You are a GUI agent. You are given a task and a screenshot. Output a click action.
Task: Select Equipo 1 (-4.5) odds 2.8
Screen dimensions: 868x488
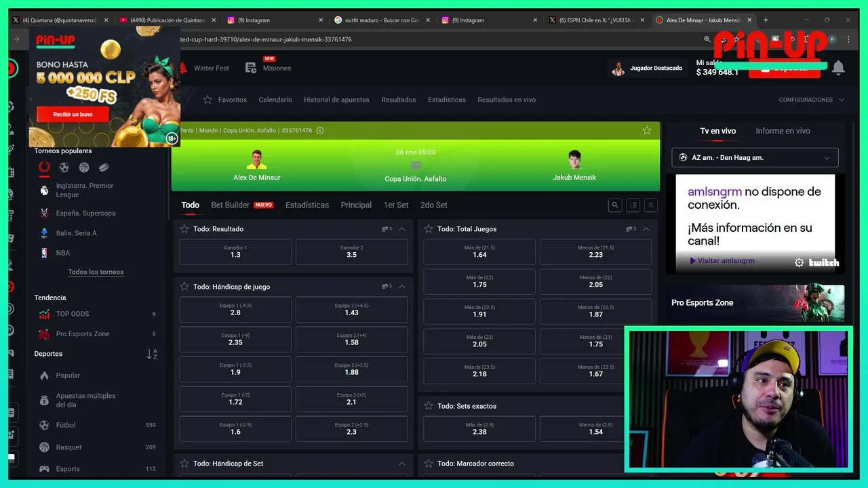pos(235,309)
